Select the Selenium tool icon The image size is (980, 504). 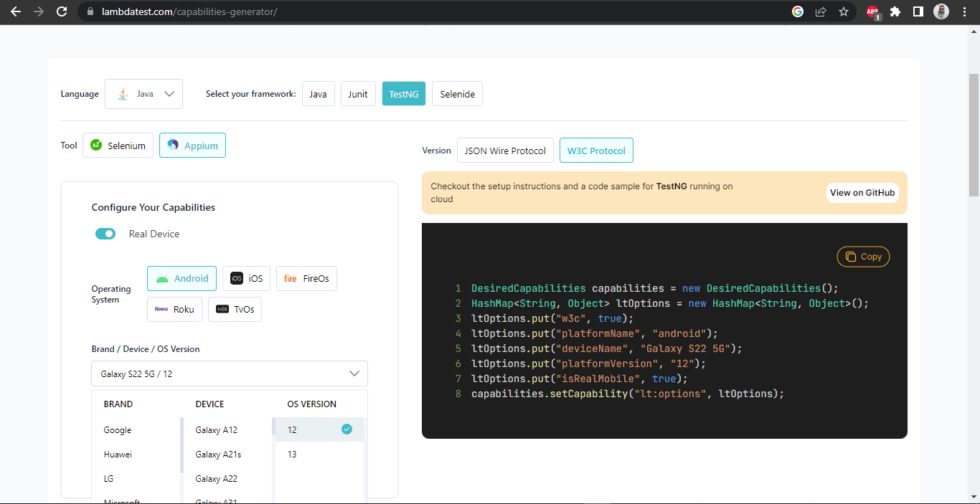(97, 145)
